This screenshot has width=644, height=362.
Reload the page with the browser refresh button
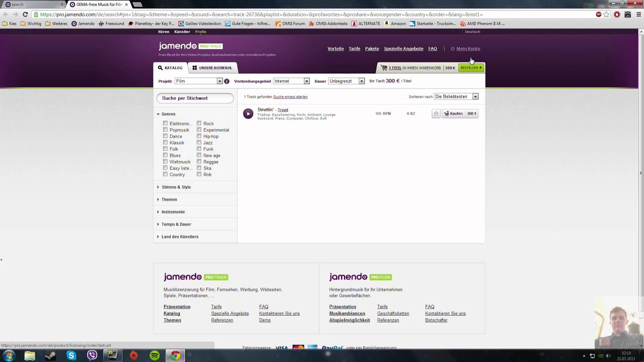click(x=25, y=15)
